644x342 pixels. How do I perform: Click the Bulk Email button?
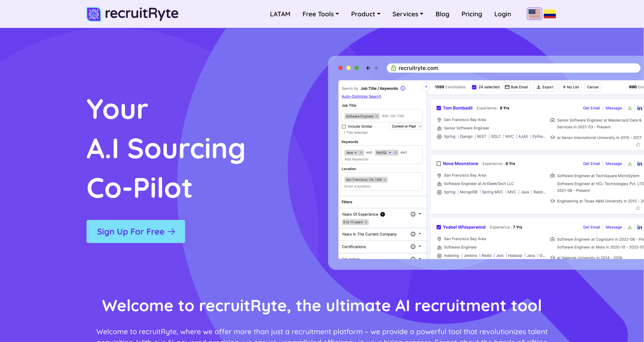click(516, 87)
